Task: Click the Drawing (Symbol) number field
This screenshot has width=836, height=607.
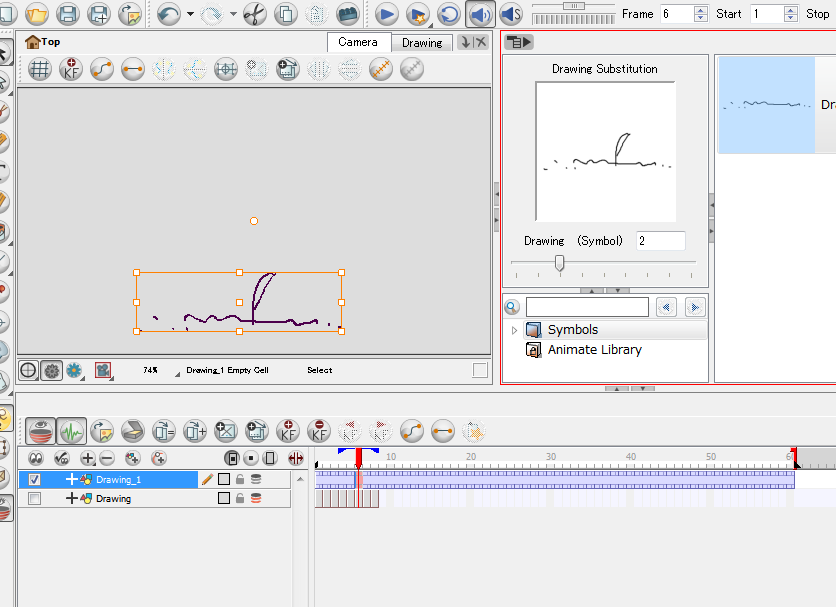Action: point(661,241)
